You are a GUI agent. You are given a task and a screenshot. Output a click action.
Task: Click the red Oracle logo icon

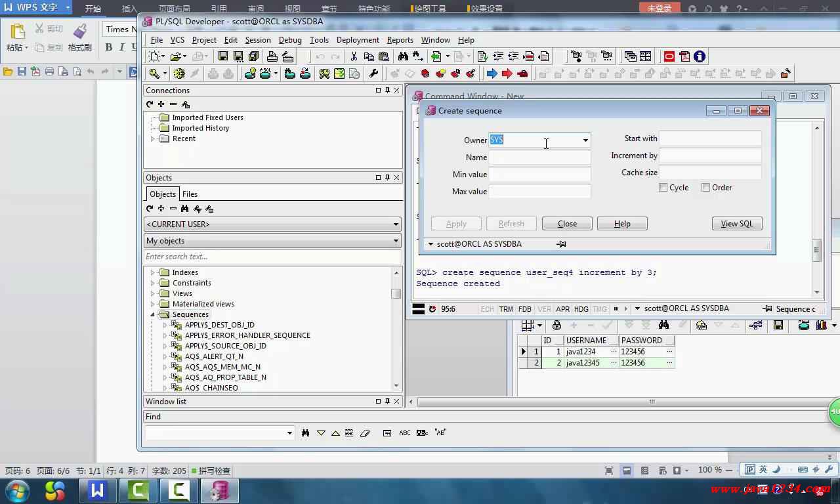pos(669,56)
